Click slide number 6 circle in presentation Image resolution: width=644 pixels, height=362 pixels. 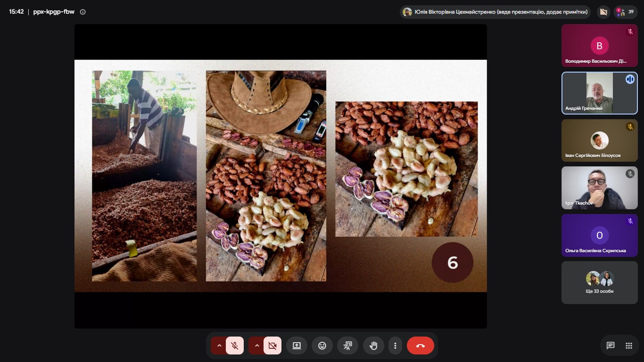tap(453, 263)
